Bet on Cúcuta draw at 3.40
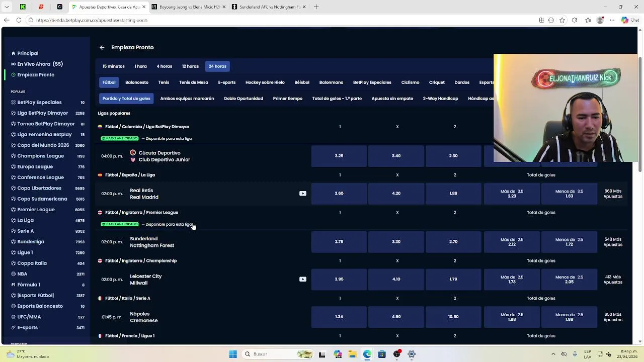This screenshot has height=362, width=644. [x=396, y=156]
